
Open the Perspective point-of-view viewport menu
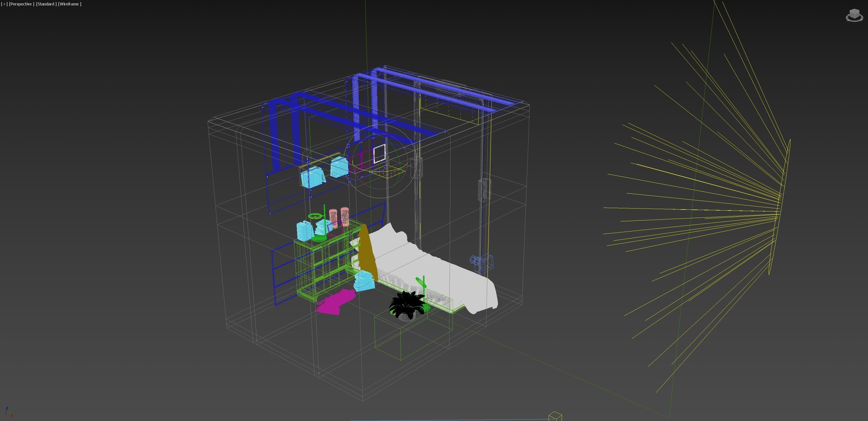[22, 4]
